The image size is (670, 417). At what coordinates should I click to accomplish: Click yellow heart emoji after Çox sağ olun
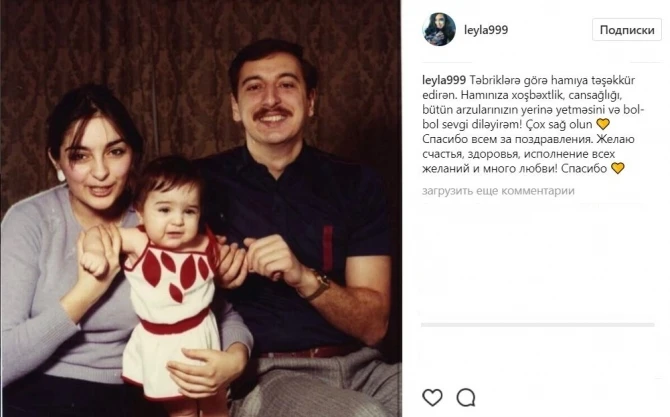click(603, 124)
